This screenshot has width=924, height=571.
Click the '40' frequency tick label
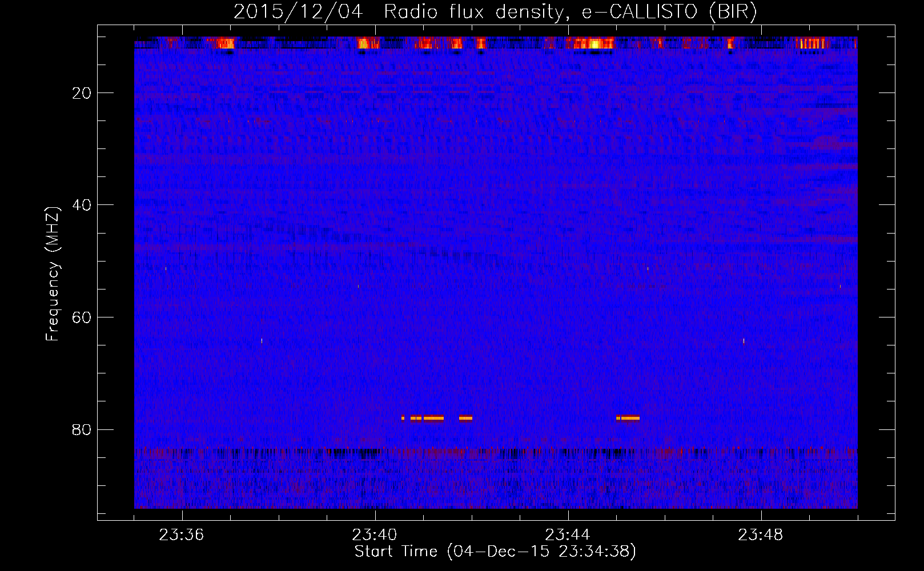[x=82, y=205]
